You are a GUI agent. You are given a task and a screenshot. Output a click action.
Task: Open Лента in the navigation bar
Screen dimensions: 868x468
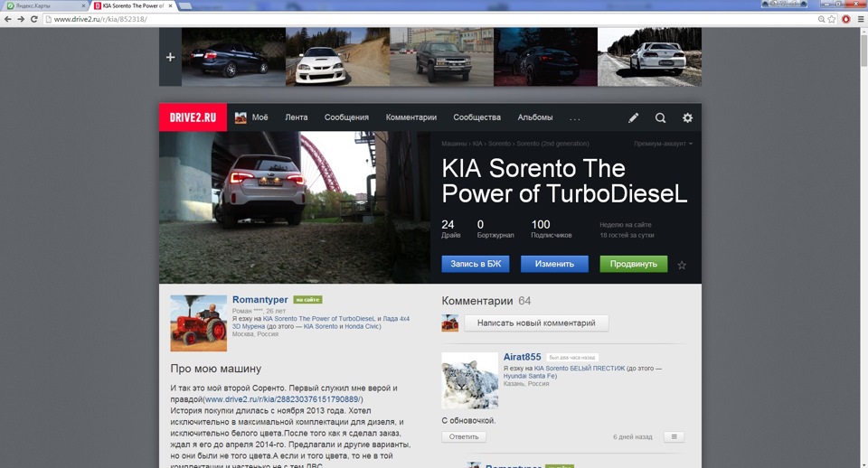(x=297, y=117)
